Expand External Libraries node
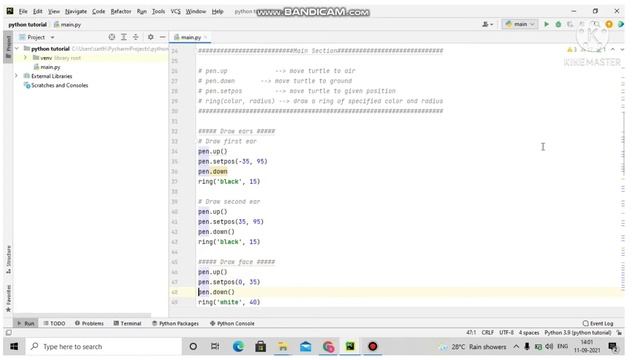The image size is (640, 360). [x=17, y=76]
